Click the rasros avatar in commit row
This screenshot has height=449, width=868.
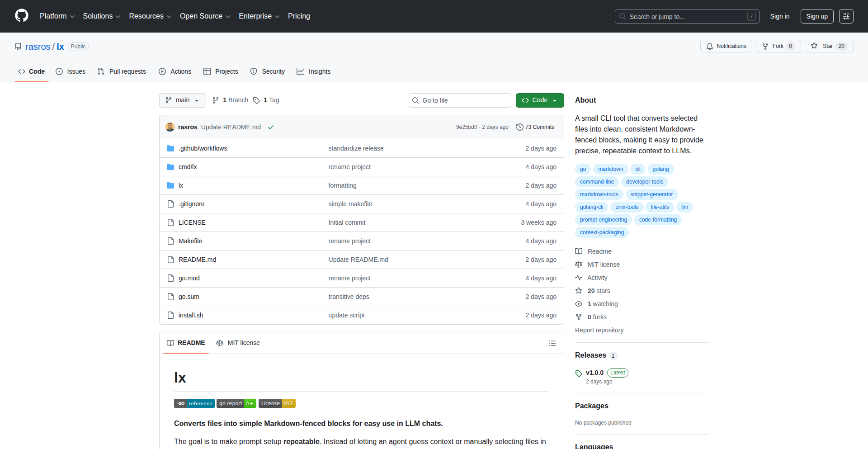170,127
